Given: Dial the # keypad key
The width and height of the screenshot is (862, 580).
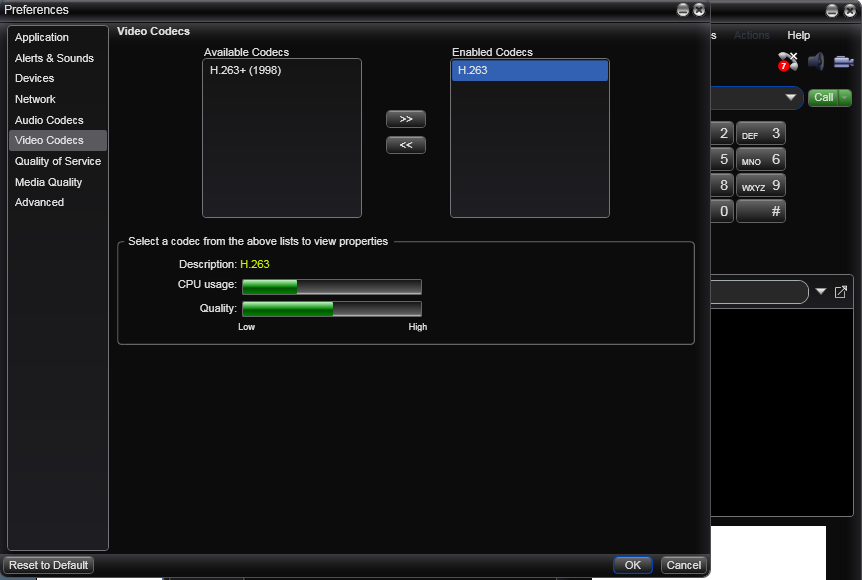Looking at the screenshot, I should [x=761, y=211].
